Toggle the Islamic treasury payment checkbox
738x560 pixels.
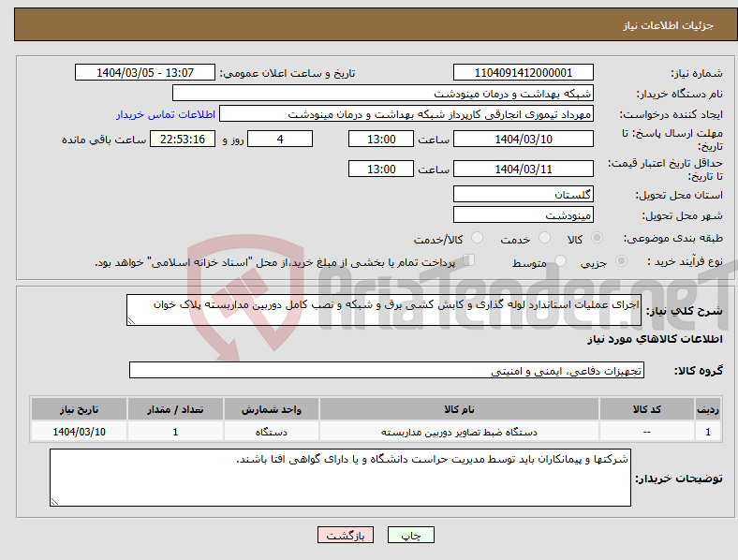[x=469, y=260]
